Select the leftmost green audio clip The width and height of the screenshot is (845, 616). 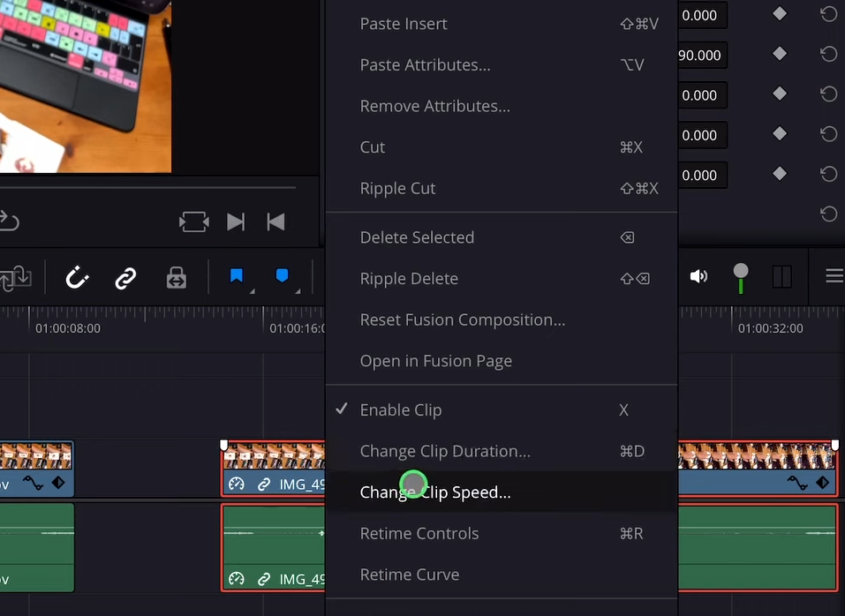click(x=37, y=548)
